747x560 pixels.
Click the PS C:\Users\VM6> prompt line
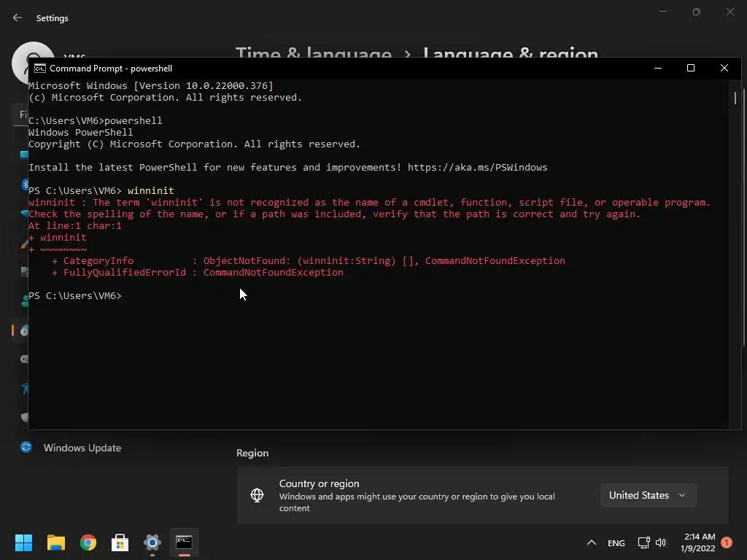75,296
